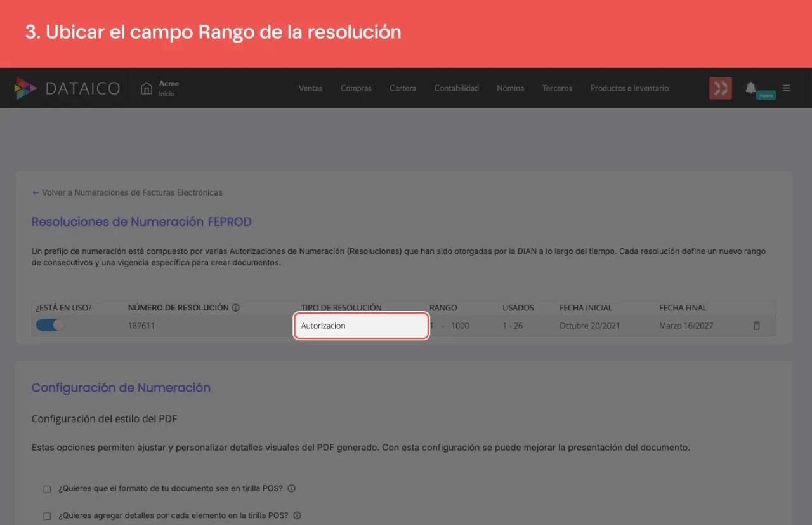Click the Usados value 1 - 26

(x=513, y=326)
